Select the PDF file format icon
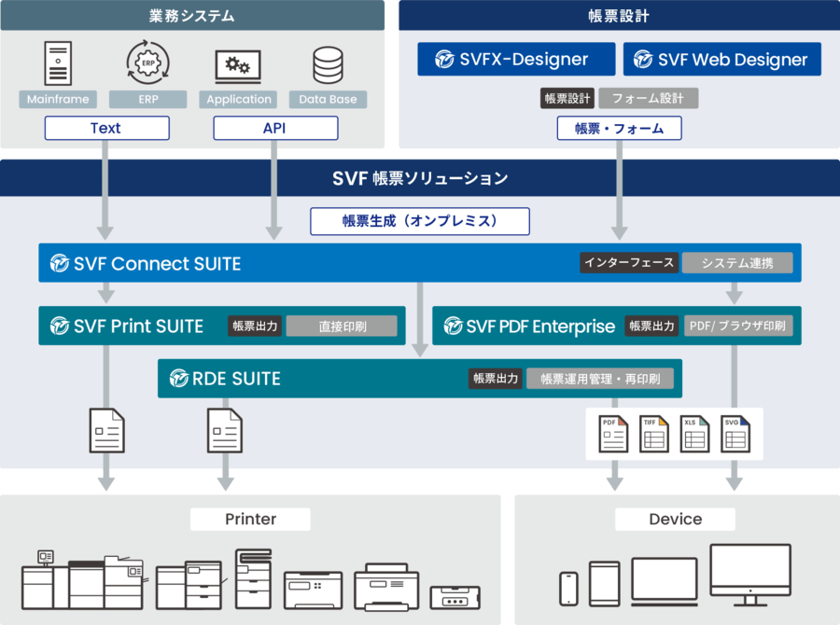This screenshot has width=840, height=625. click(611, 432)
